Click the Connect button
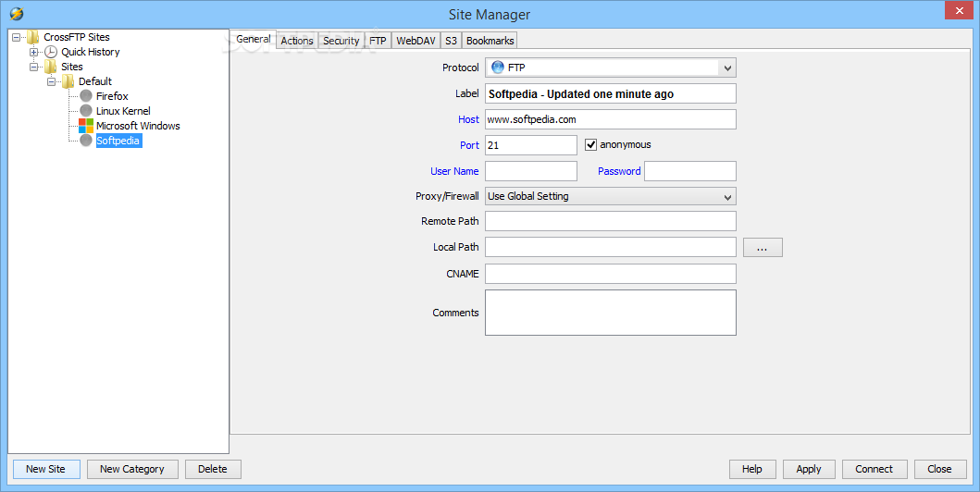The width and height of the screenshot is (980, 492). (x=874, y=469)
